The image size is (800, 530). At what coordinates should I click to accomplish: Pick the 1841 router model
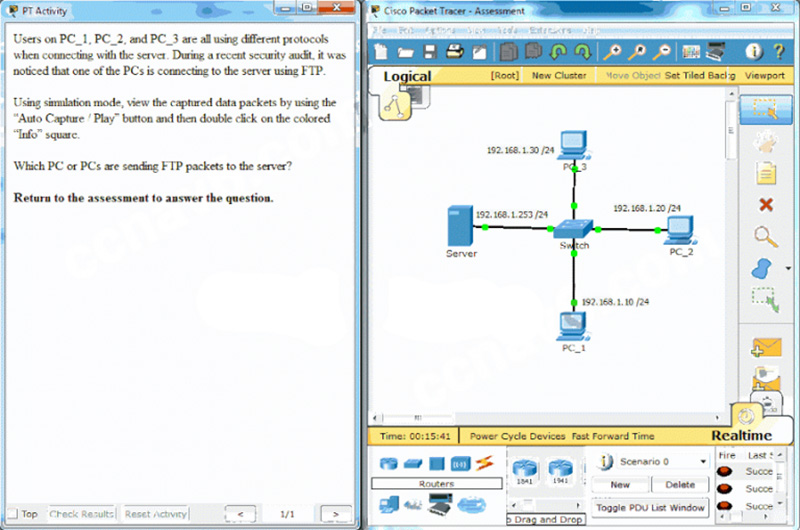[524, 471]
